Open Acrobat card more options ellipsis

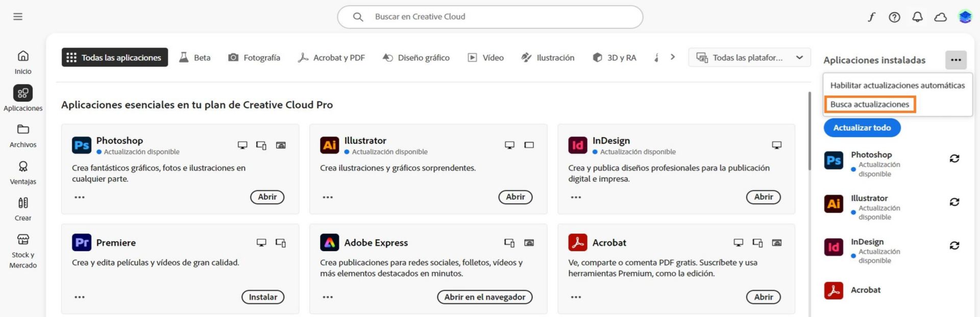(x=576, y=297)
